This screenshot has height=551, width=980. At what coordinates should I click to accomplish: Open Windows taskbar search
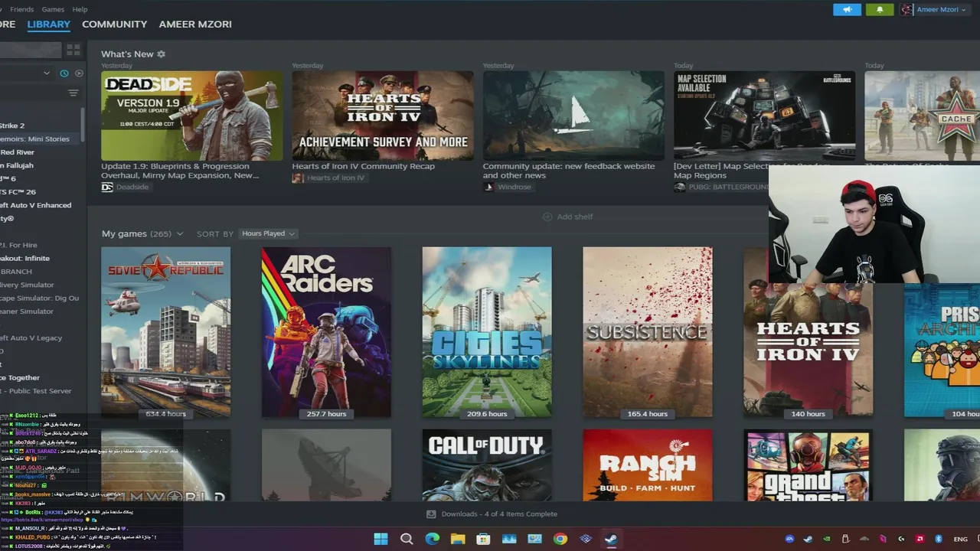tap(407, 539)
